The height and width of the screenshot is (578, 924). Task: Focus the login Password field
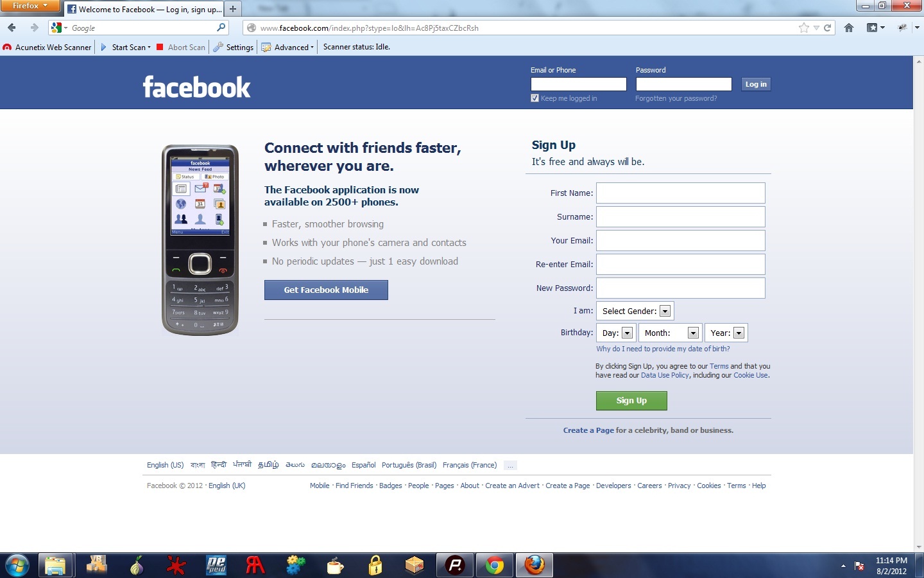coord(684,84)
